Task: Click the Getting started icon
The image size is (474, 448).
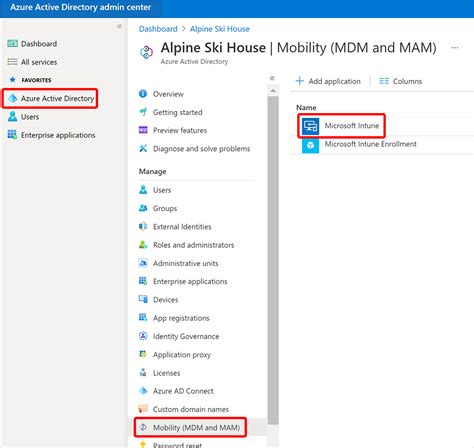Action: click(143, 112)
